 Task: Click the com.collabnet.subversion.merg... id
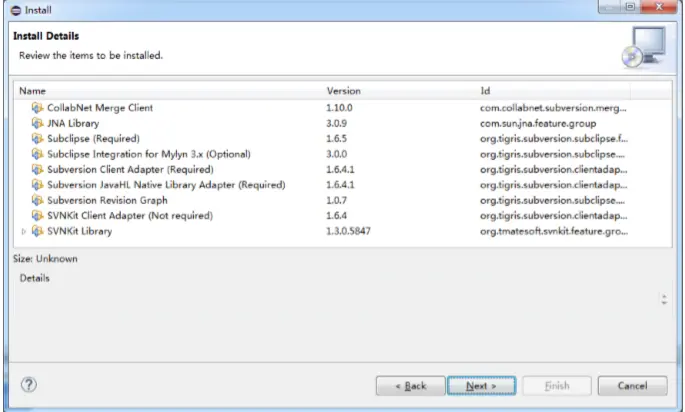[x=553, y=108]
